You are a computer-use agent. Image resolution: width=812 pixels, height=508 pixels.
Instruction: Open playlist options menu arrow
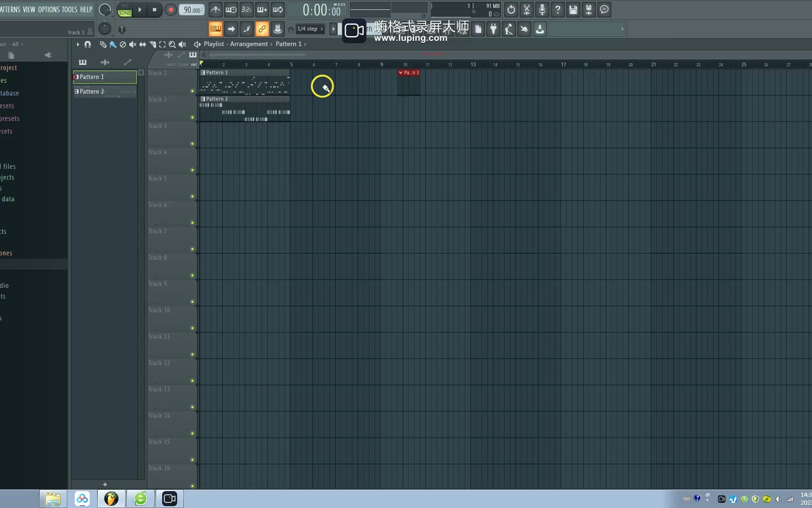point(78,44)
